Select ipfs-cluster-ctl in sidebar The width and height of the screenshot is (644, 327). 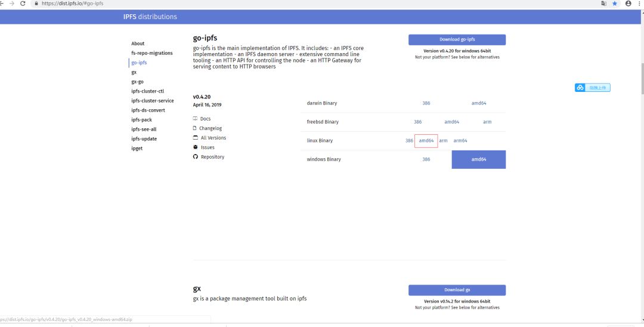pyautogui.click(x=148, y=91)
